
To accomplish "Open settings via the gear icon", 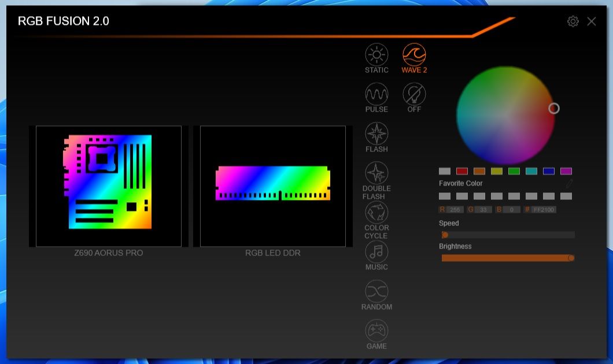I will [573, 21].
